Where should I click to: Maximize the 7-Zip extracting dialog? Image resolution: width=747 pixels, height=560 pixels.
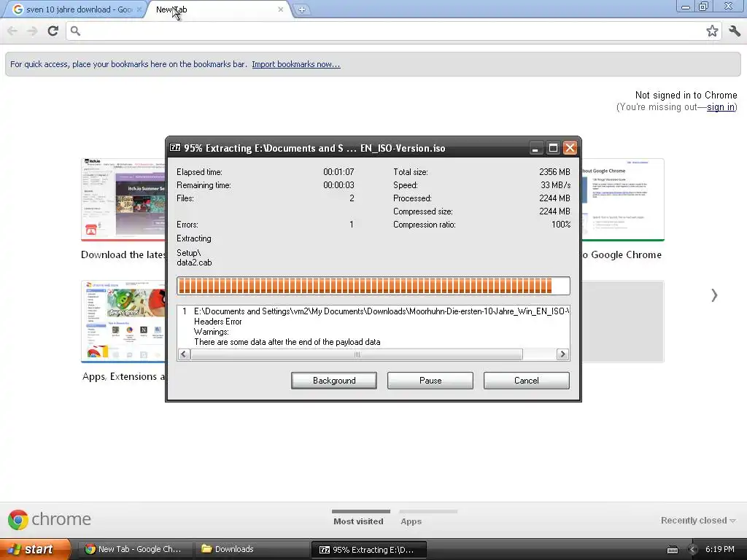pos(553,148)
